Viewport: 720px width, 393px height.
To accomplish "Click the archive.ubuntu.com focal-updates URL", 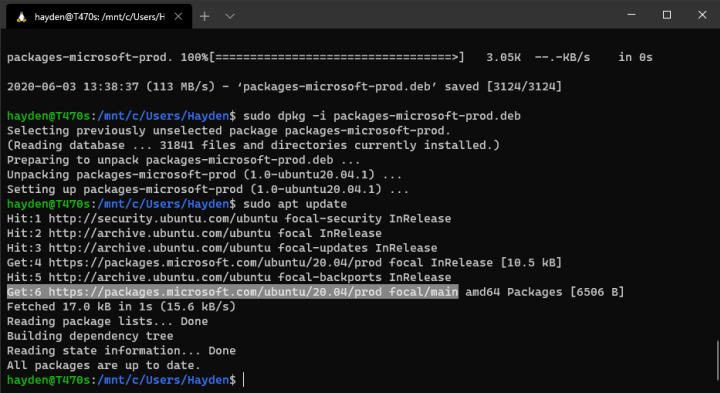I will pyautogui.click(x=160, y=248).
